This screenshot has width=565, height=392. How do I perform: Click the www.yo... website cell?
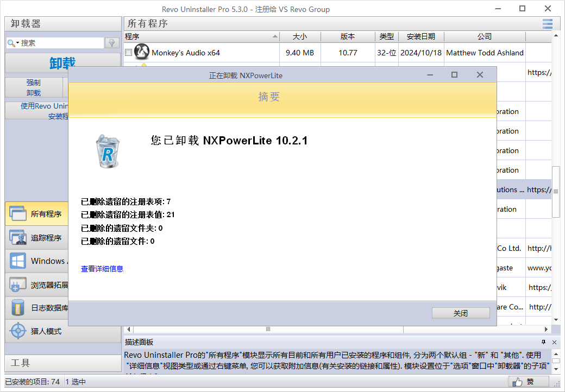point(539,268)
